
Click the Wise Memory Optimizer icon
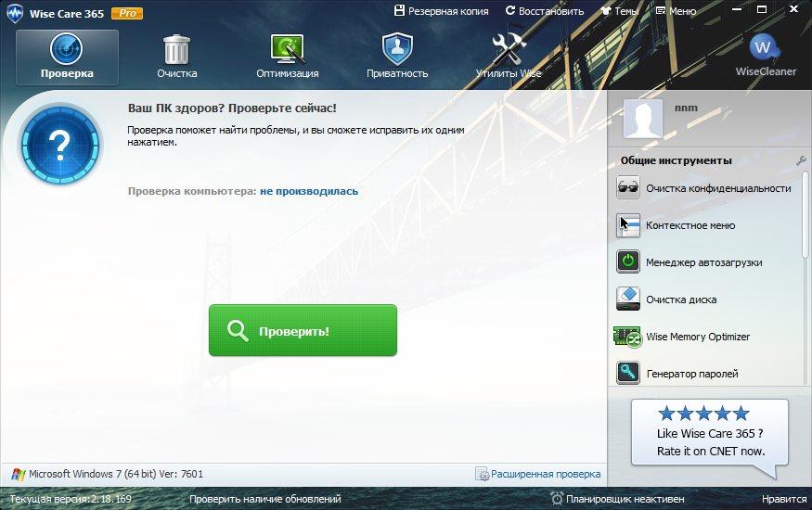(627, 337)
